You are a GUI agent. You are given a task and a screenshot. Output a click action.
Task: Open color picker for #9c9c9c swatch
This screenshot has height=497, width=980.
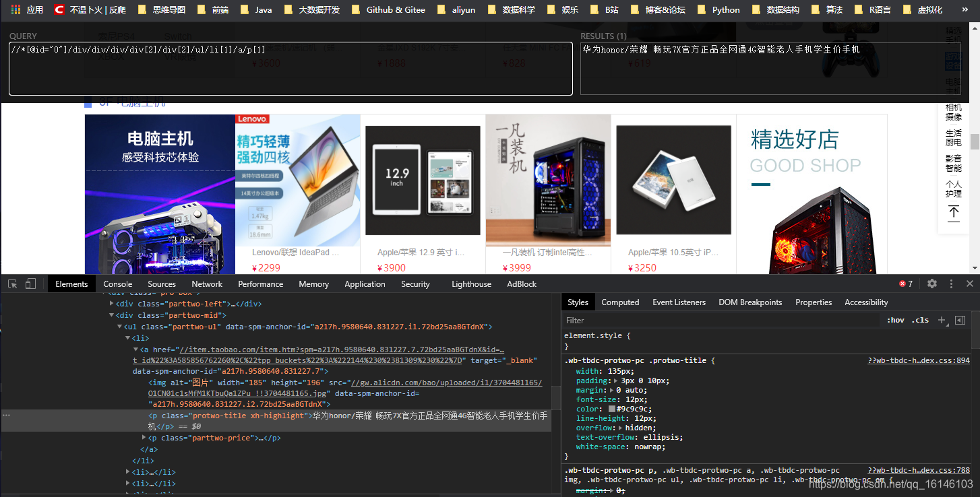(612, 409)
